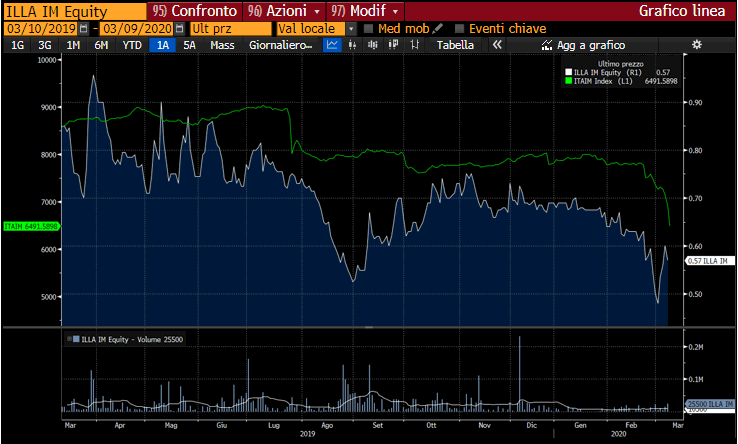
Task: Open chart settings gear icon
Action: pyautogui.click(x=697, y=45)
